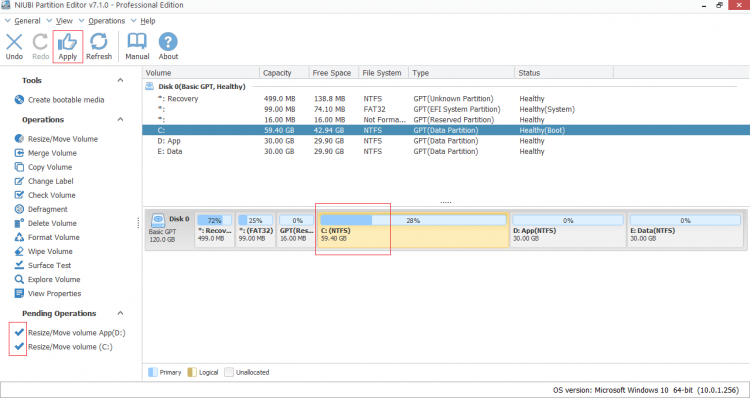Open the General menu
The width and height of the screenshot is (750, 398).
tap(27, 21)
